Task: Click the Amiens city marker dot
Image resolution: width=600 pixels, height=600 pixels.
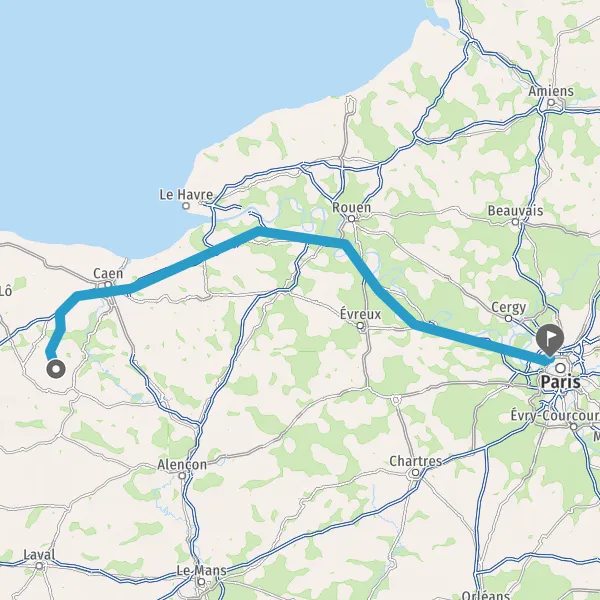Action: pos(551,102)
